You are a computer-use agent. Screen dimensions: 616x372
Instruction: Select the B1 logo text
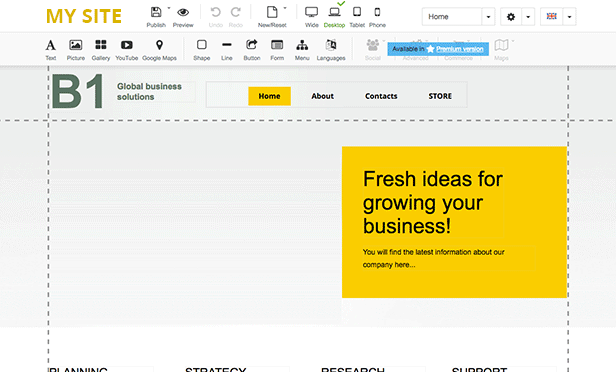(x=78, y=92)
